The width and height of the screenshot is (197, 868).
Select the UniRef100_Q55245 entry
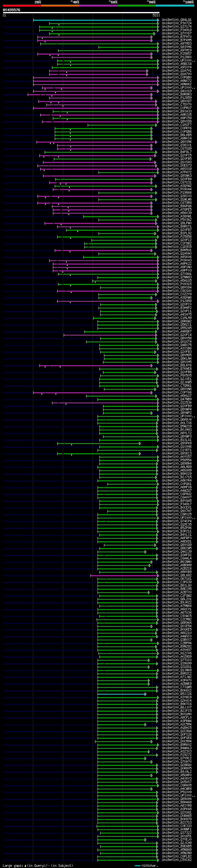tap(177, 328)
